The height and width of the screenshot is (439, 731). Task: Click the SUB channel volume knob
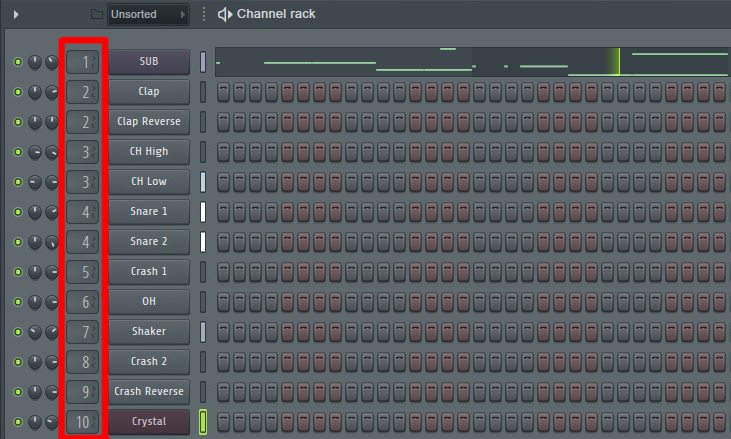click(52, 62)
